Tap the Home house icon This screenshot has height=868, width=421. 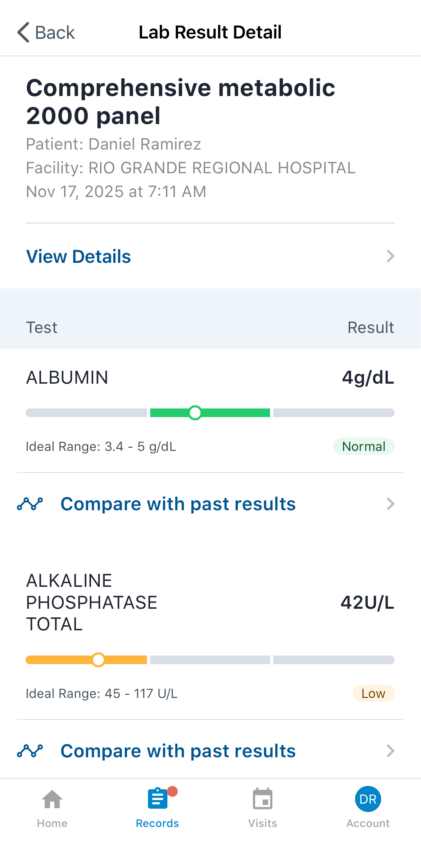[52, 799]
